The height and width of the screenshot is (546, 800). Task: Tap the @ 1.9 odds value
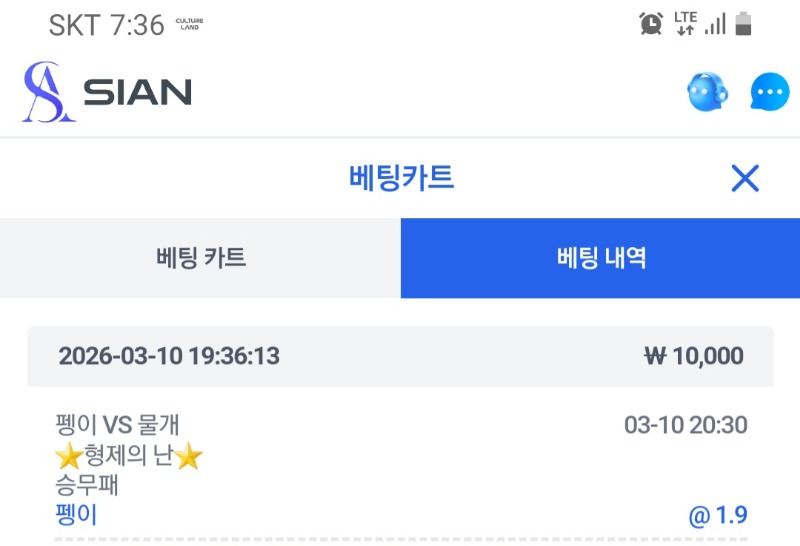(717, 516)
